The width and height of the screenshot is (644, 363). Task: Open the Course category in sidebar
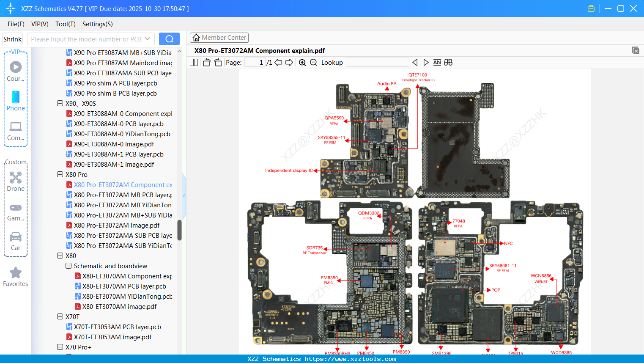coord(16,71)
